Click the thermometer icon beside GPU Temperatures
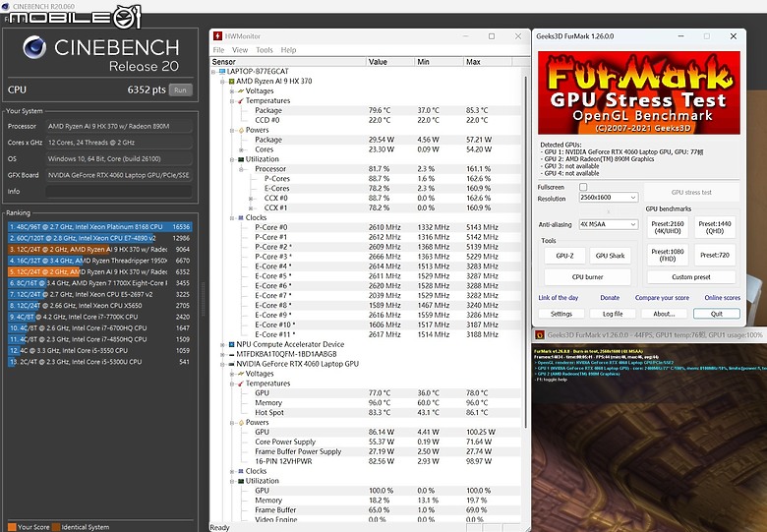 point(241,384)
